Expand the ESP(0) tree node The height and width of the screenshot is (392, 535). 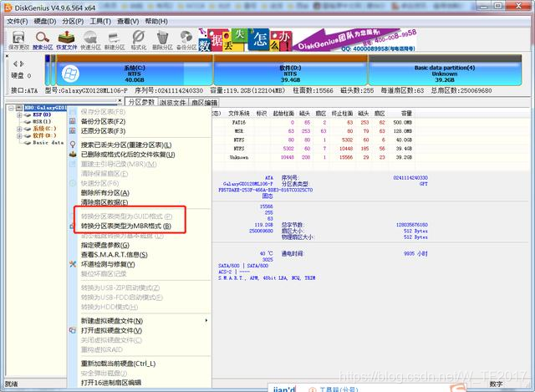point(19,115)
